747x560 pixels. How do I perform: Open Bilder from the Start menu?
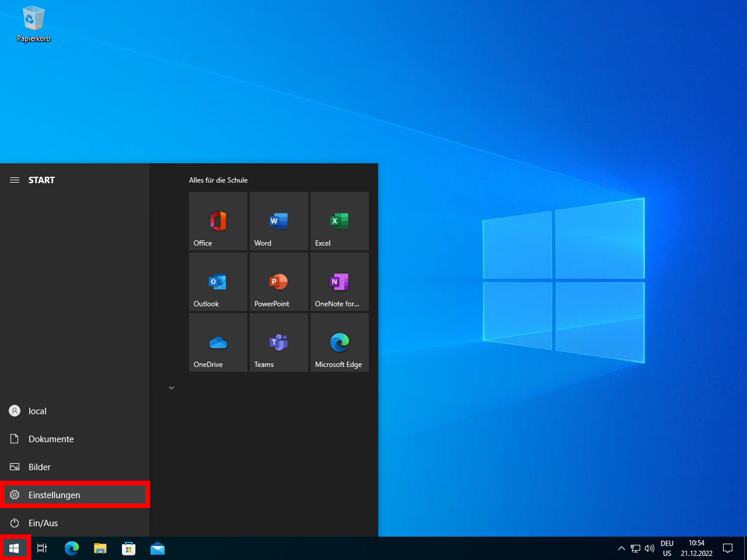tap(75, 467)
